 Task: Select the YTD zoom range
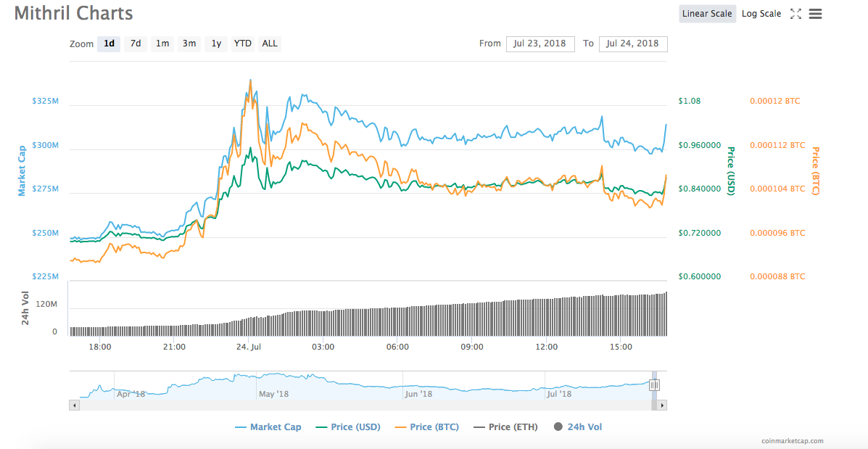242,44
